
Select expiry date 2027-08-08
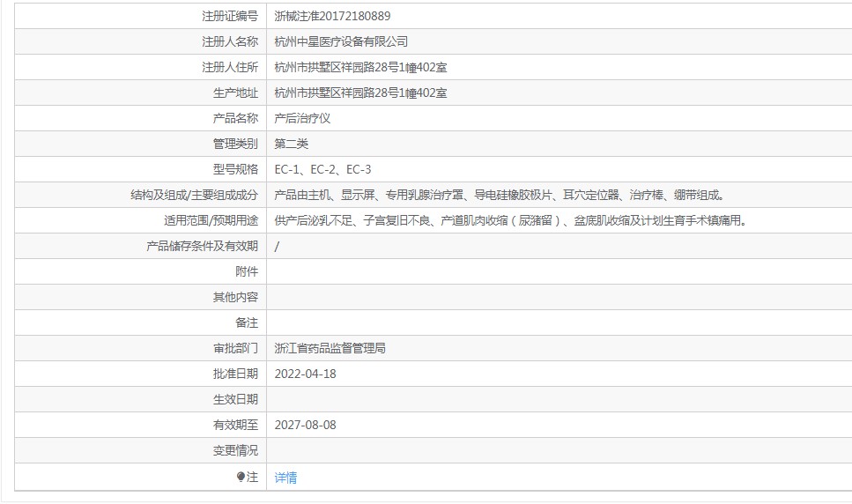pyautogui.click(x=305, y=425)
